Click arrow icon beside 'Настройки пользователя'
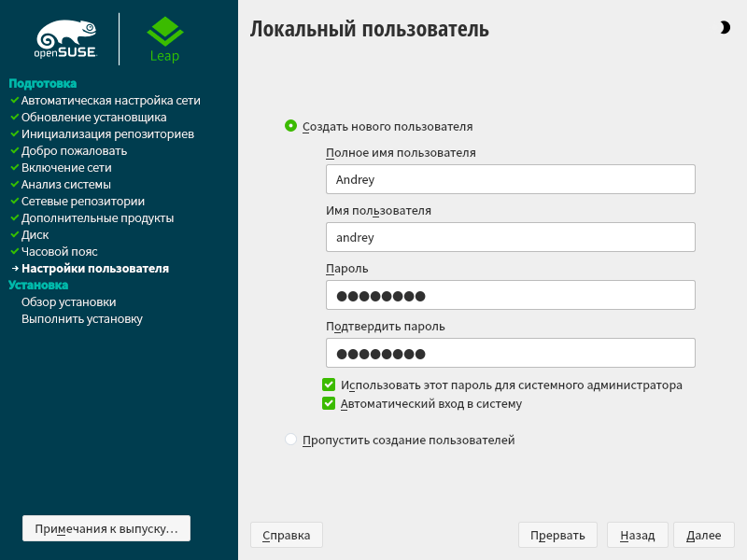747x560 pixels. [x=15, y=269]
